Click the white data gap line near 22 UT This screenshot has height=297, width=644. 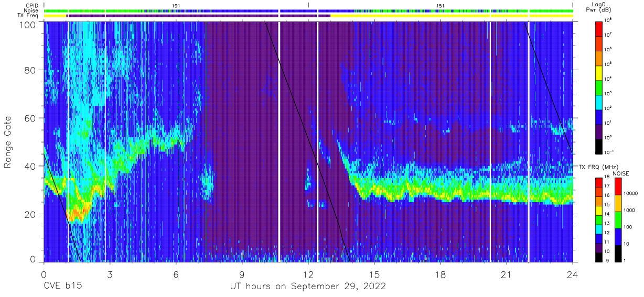(528, 141)
